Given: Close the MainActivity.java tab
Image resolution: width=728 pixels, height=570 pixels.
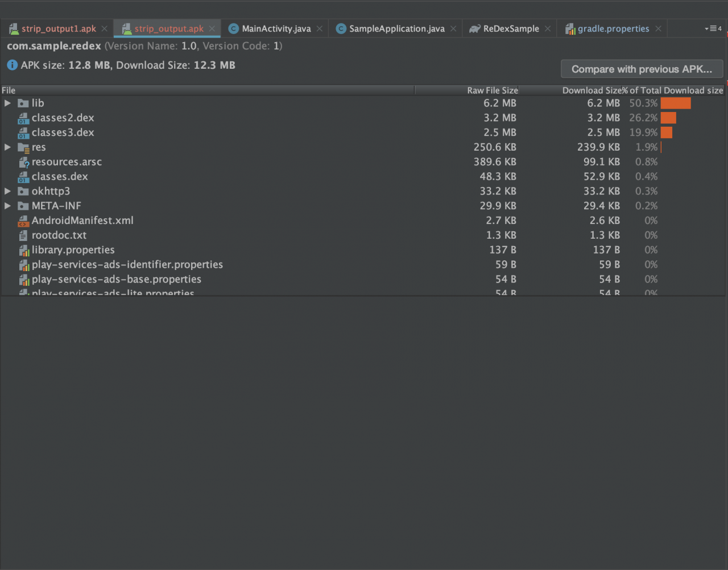Looking at the screenshot, I should pos(320,28).
